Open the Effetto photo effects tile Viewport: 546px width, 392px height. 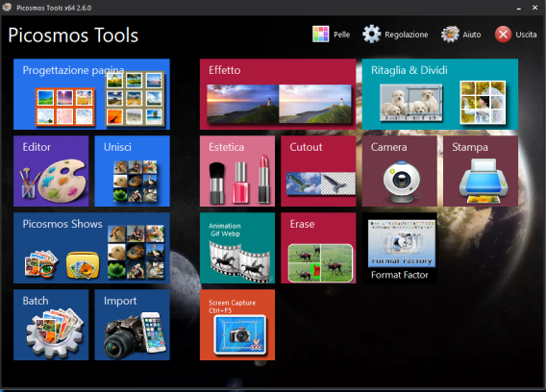point(278,94)
